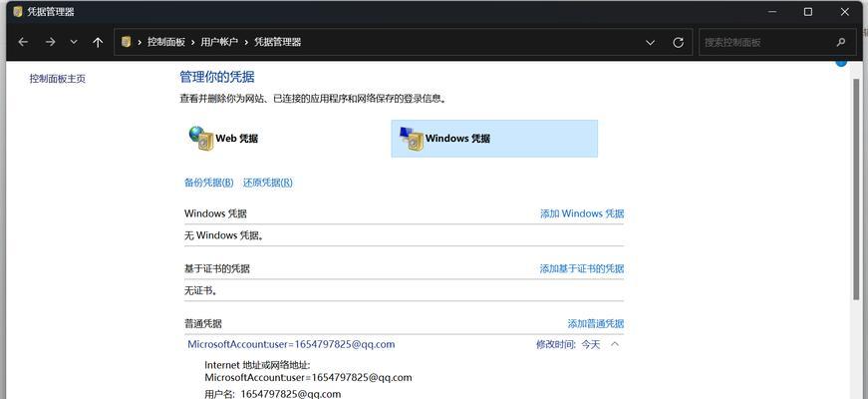Select the 凭据管理器 breadcrumb
This screenshot has width=868, height=399.
[x=277, y=42]
